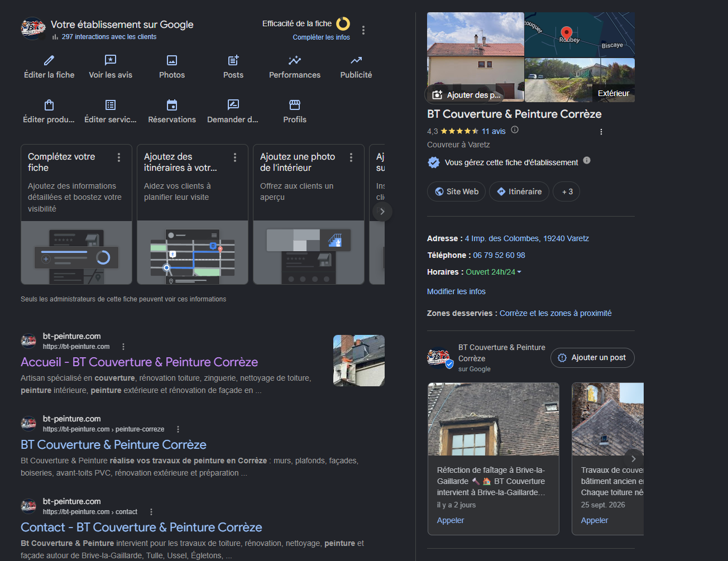The image size is (728, 561).
Task: Open options menu beside 11 avis
Action: 601,132
